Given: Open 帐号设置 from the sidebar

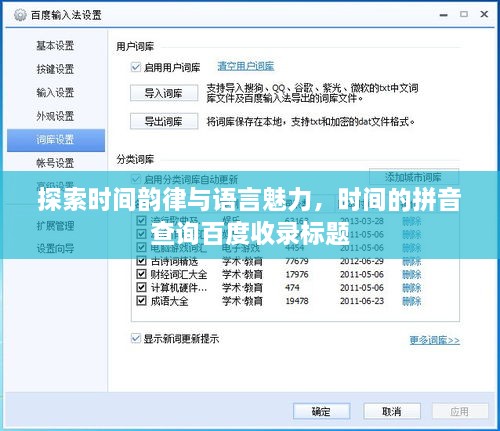Looking at the screenshot, I should pyautogui.click(x=55, y=163).
